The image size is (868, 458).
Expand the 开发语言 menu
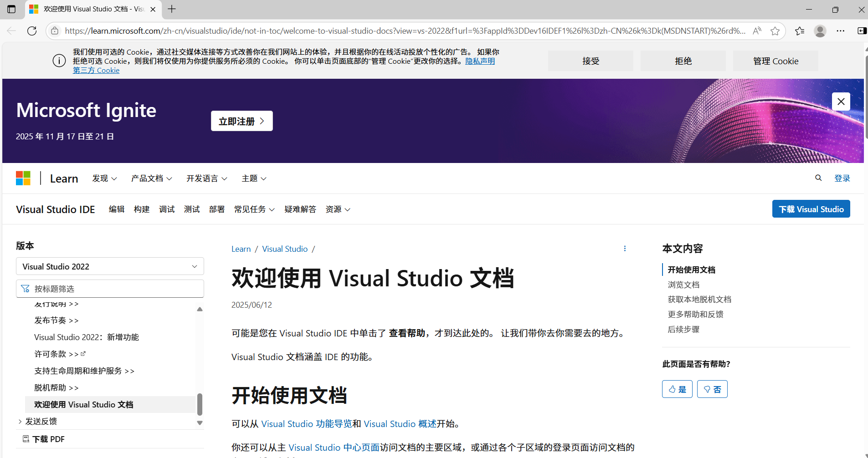[207, 178]
